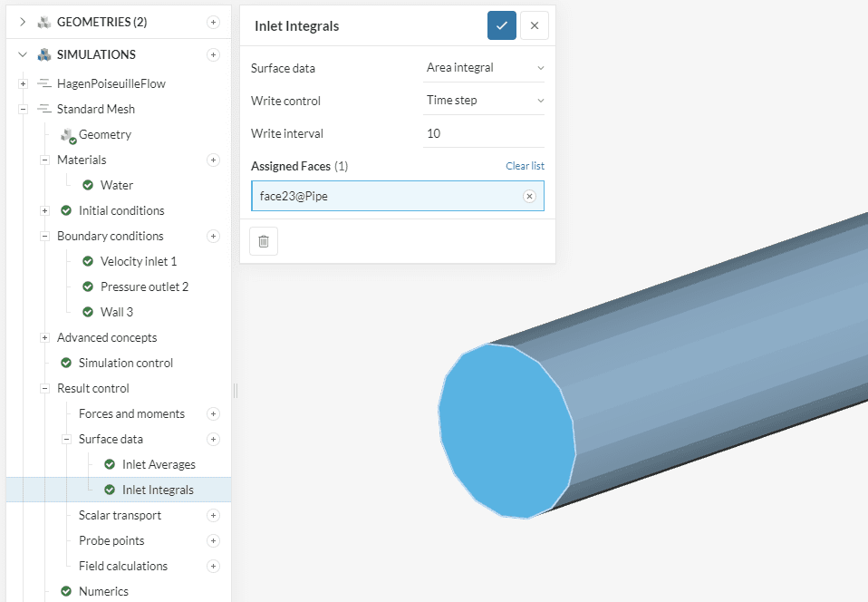
Task: Click the Clear list link
Action: pyautogui.click(x=525, y=166)
